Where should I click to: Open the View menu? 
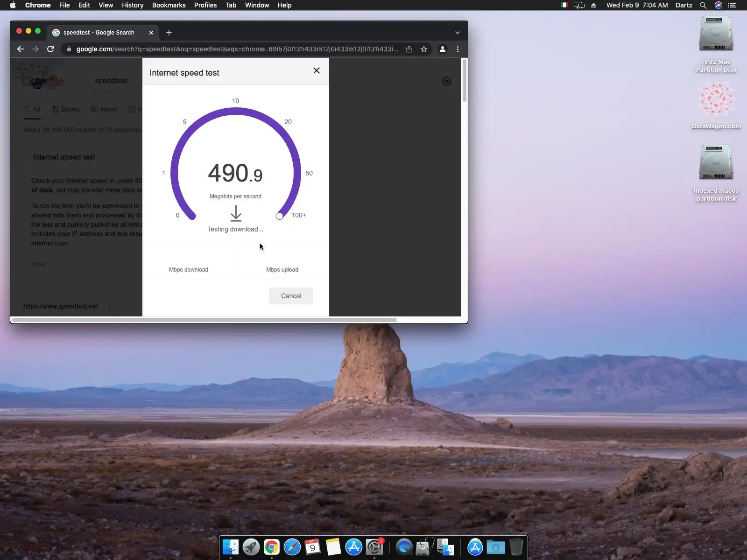[106, 5]
